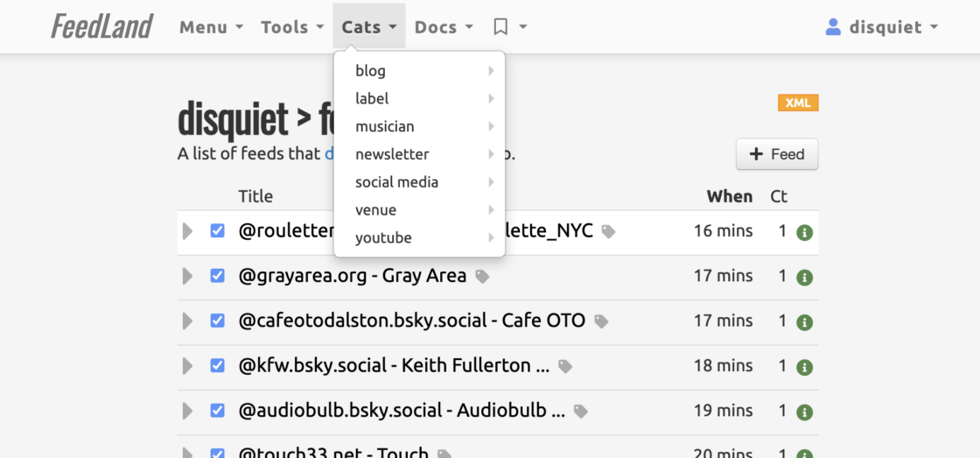Click the Ct column header

point(779,196)
